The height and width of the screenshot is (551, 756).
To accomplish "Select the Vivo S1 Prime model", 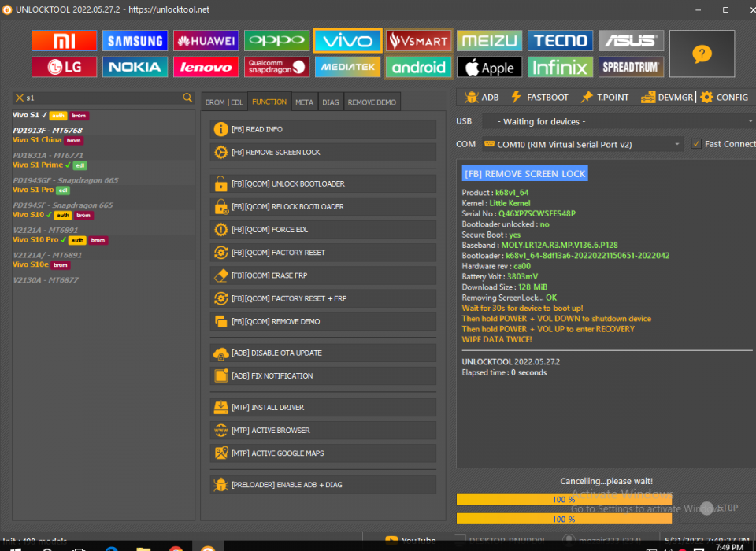I will click(103, 172).
